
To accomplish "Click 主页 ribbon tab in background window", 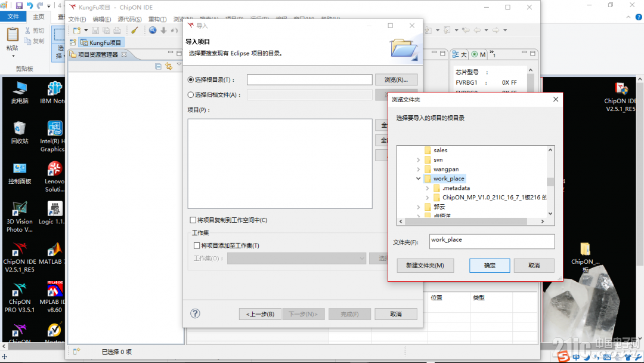I will 39,17.
